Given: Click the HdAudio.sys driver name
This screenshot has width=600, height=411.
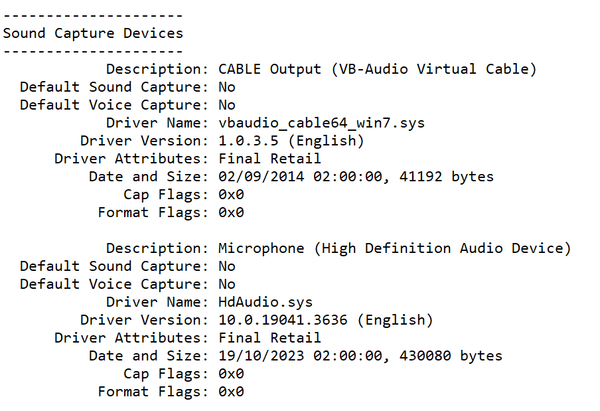Looking at the screenshot, I should 266,302.
